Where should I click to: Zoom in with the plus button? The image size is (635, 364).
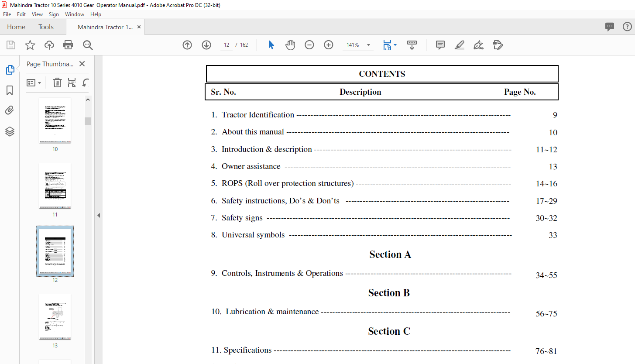pyautogui.click(x=329, y=45)
